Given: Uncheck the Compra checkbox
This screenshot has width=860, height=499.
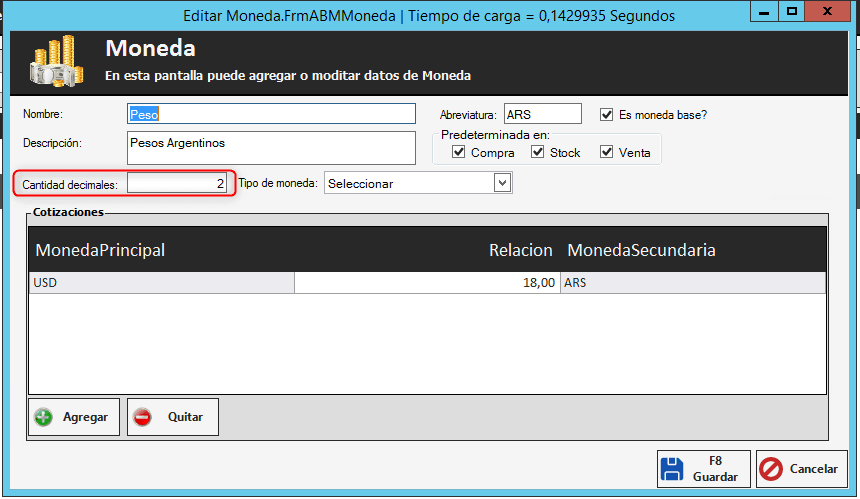Looking at the screenshot, I should click(459, 152).
